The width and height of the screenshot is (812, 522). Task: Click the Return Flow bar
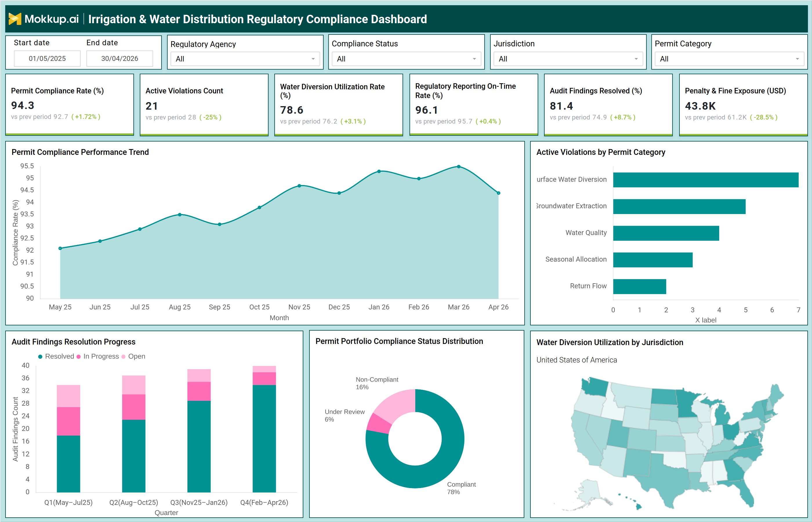[639, 287]
